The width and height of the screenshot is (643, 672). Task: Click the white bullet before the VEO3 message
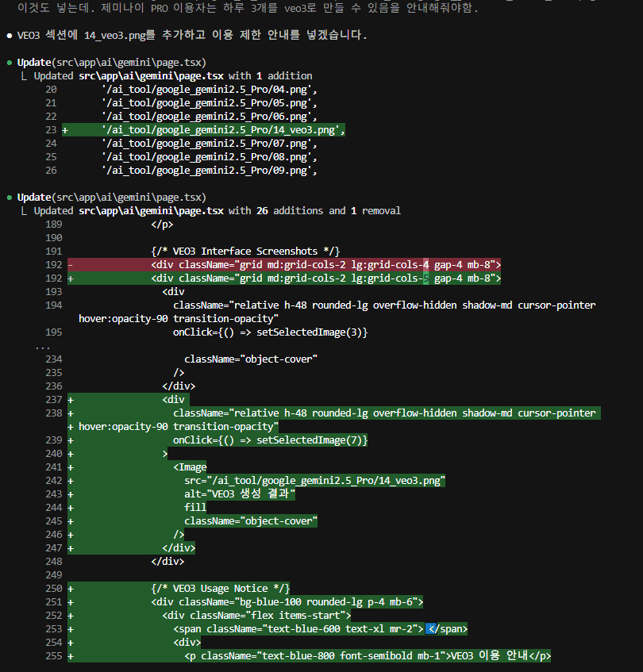coord(9,36)
